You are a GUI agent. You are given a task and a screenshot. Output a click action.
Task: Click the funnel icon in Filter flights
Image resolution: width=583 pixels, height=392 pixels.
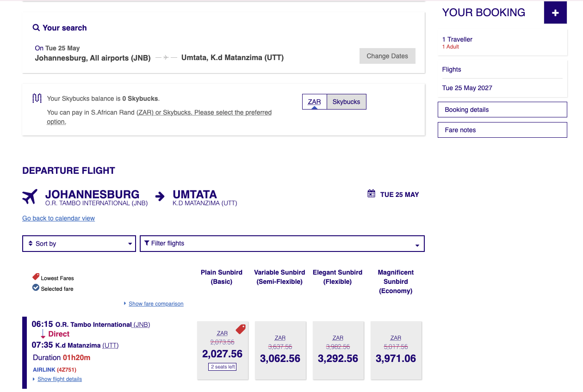[x=147, y=243]
